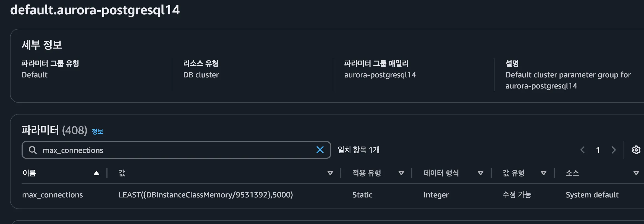
Task: Select page number 1
Action: click(x=598, y=150)
